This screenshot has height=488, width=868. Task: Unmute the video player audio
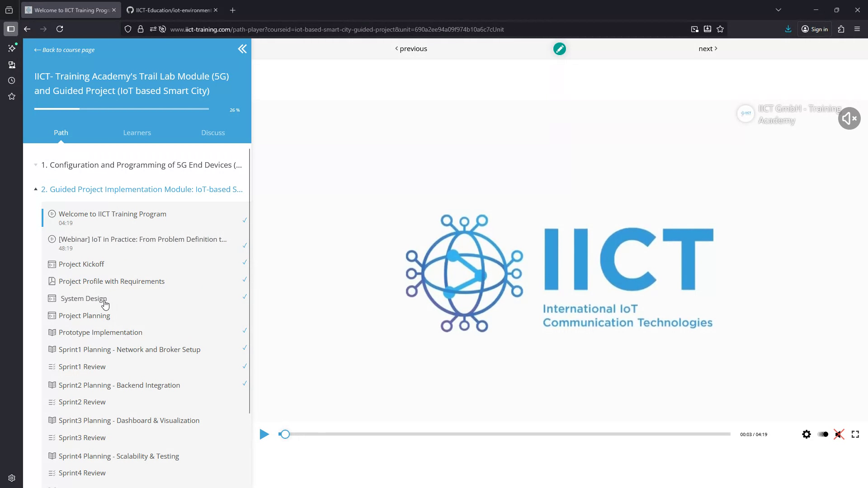click(x=839, y=434)
